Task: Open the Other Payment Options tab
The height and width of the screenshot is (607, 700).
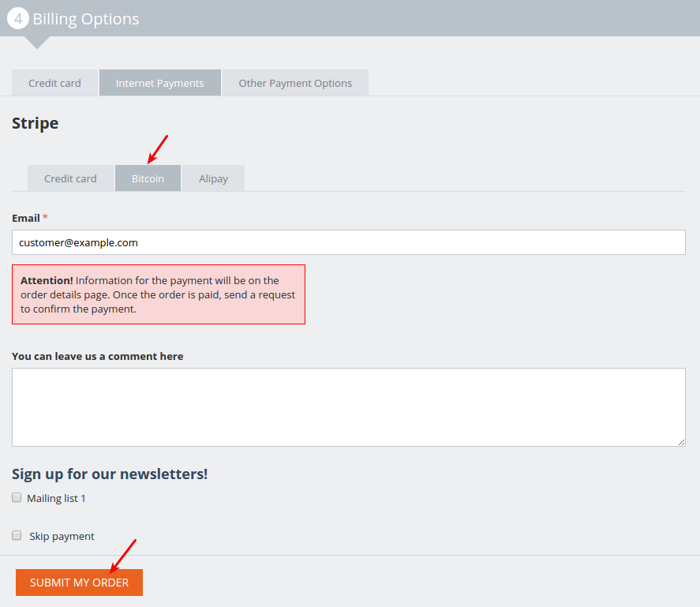Action: (295, 83)
